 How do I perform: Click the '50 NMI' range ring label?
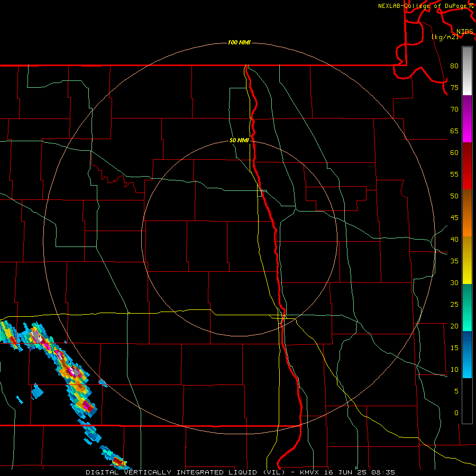tap(239, 140)
